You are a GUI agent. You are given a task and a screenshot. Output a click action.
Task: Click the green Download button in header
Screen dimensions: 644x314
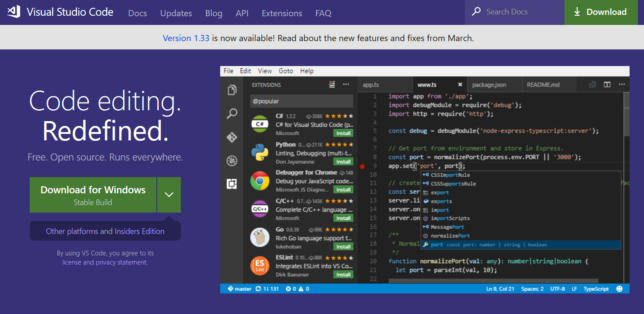pyautogui.click(x=601, y=12)
